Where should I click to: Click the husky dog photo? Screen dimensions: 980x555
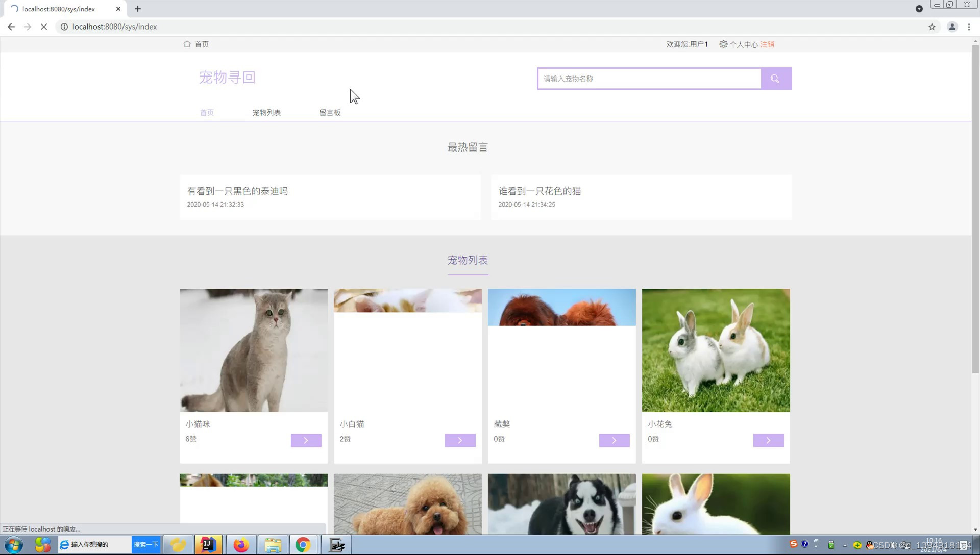tap(562, 504)
